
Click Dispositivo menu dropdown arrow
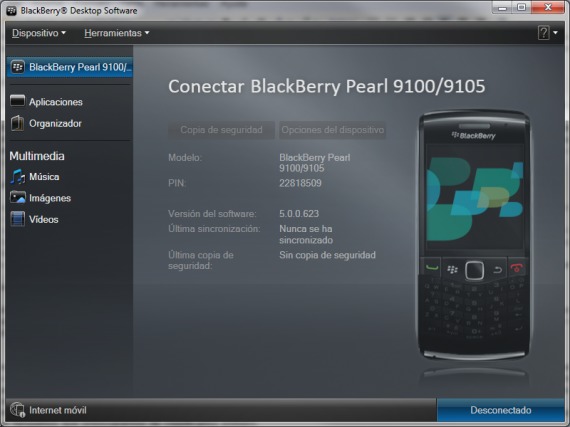click(x=64, y=33)
